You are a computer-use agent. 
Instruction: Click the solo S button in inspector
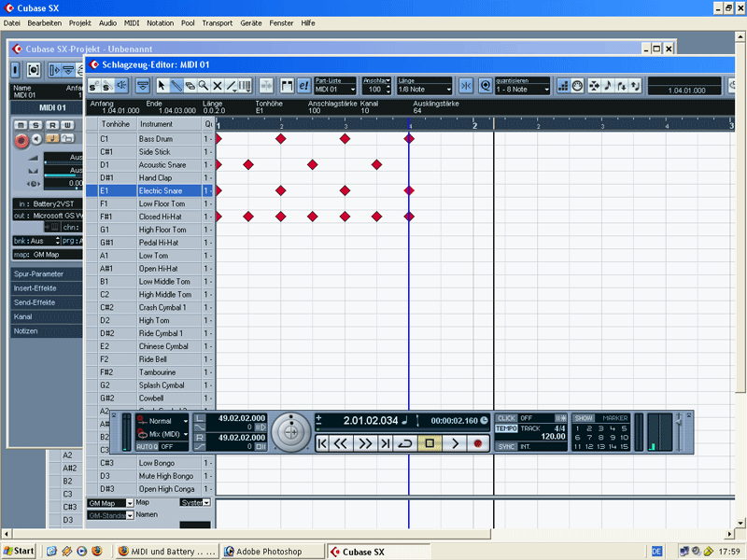click(35, 125)
